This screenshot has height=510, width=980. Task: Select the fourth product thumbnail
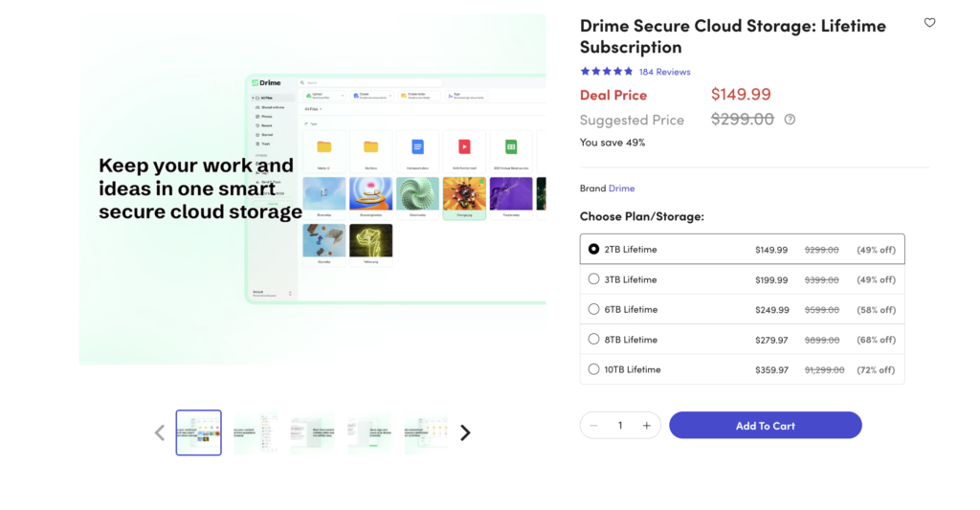pyautogui.click(x=369, y=432)
